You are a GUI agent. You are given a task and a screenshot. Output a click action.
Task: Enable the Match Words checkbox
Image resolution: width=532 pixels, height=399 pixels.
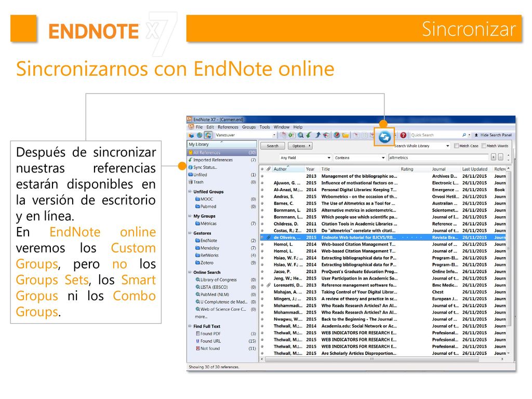click(x=484, y=146)
